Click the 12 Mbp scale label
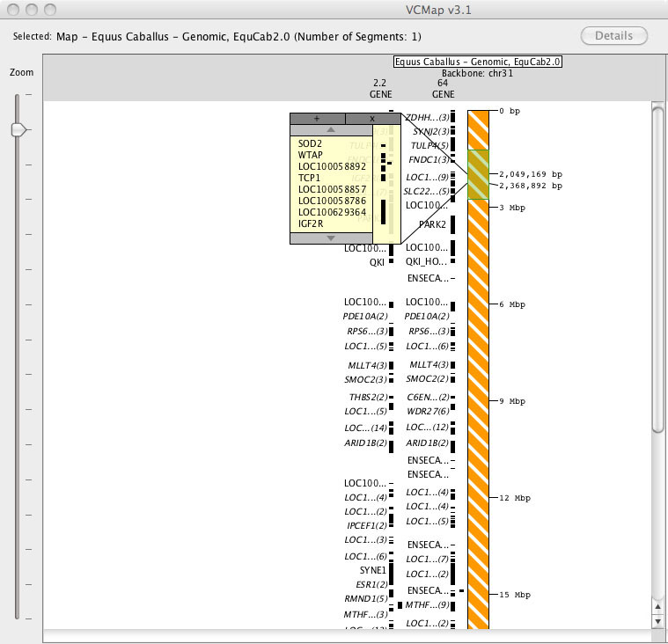 [x=515, y=498]
